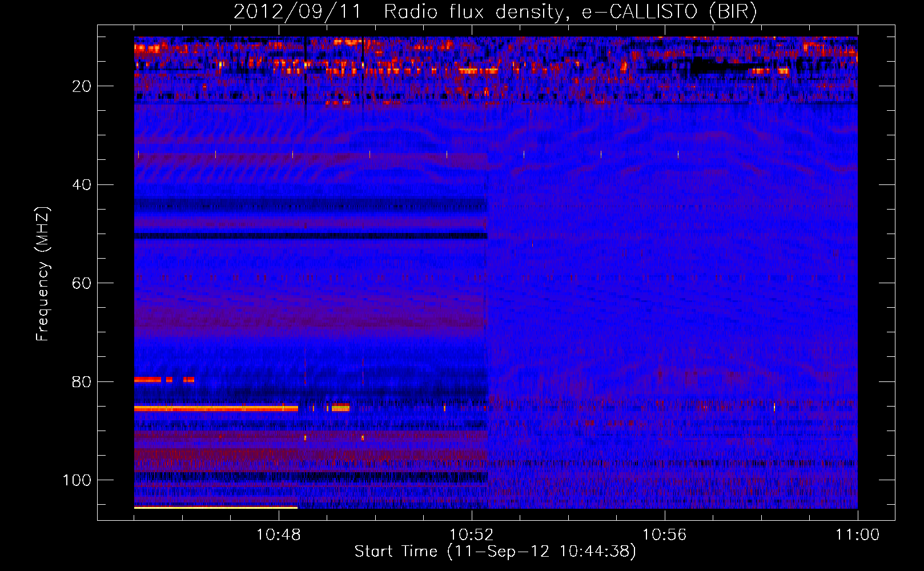Click the bright yellow emission band near 85 MHz

tap(216, 408)
